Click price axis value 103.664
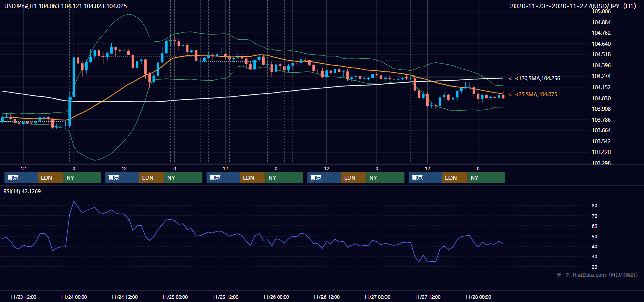This screenshot has height=302, width=644. (601, 130)
